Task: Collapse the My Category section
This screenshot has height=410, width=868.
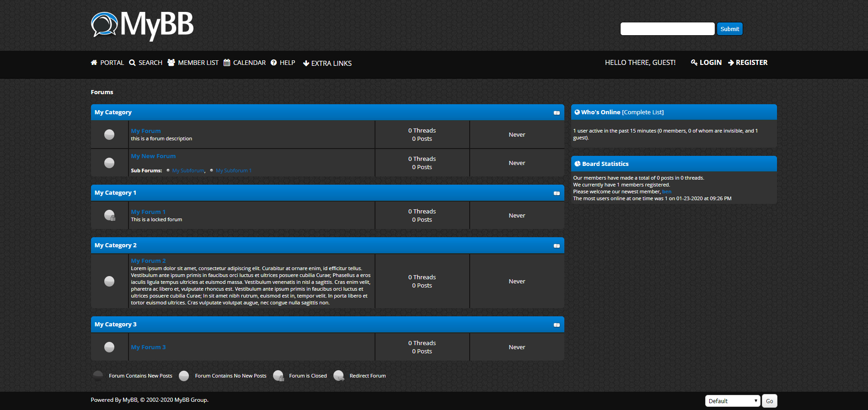Action: coord(557,112)
